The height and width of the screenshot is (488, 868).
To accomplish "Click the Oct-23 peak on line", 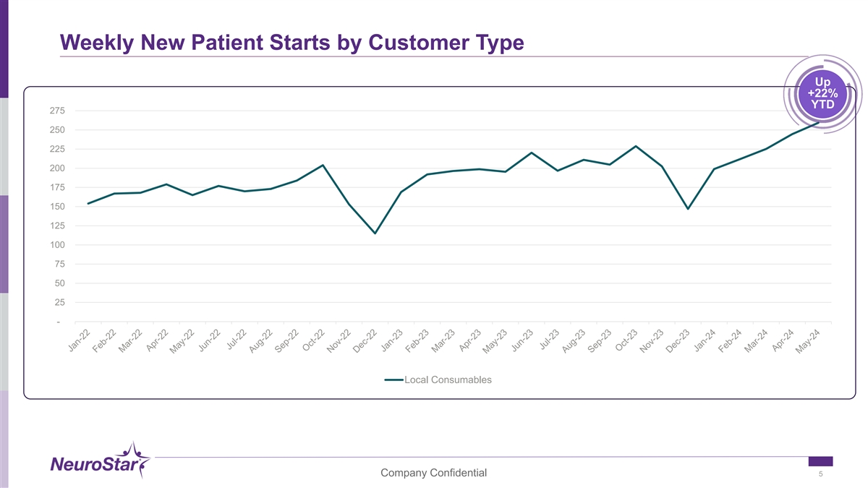I will (635, 146).
